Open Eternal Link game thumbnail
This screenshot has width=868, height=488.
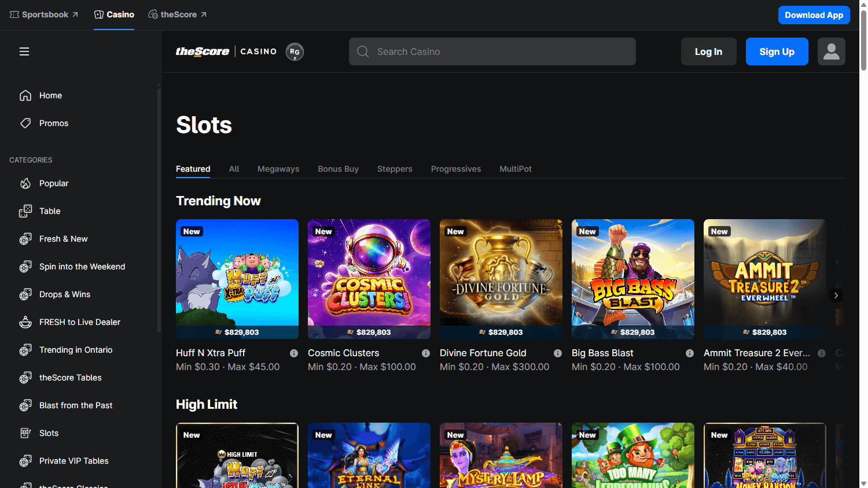tap(369, 456)
